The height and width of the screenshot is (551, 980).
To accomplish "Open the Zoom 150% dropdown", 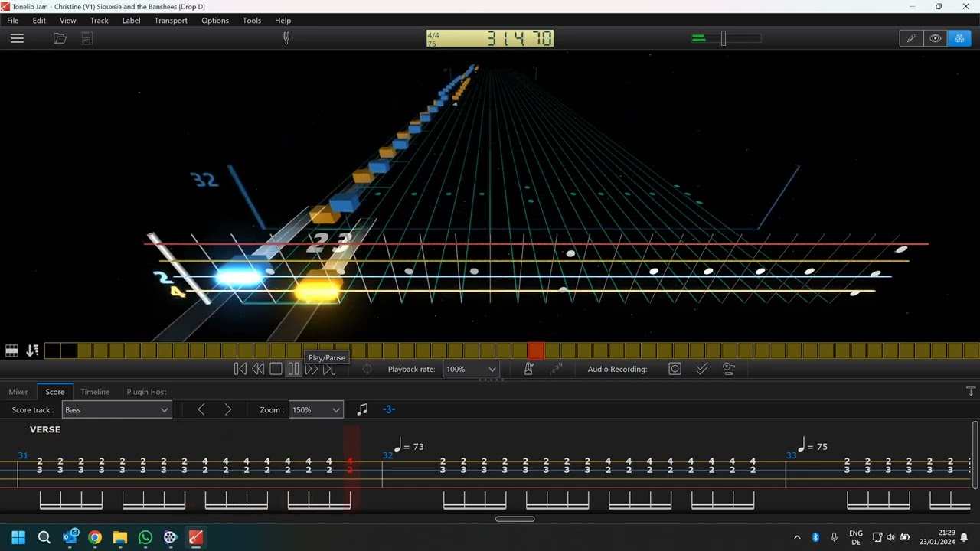I will [315, 410].
